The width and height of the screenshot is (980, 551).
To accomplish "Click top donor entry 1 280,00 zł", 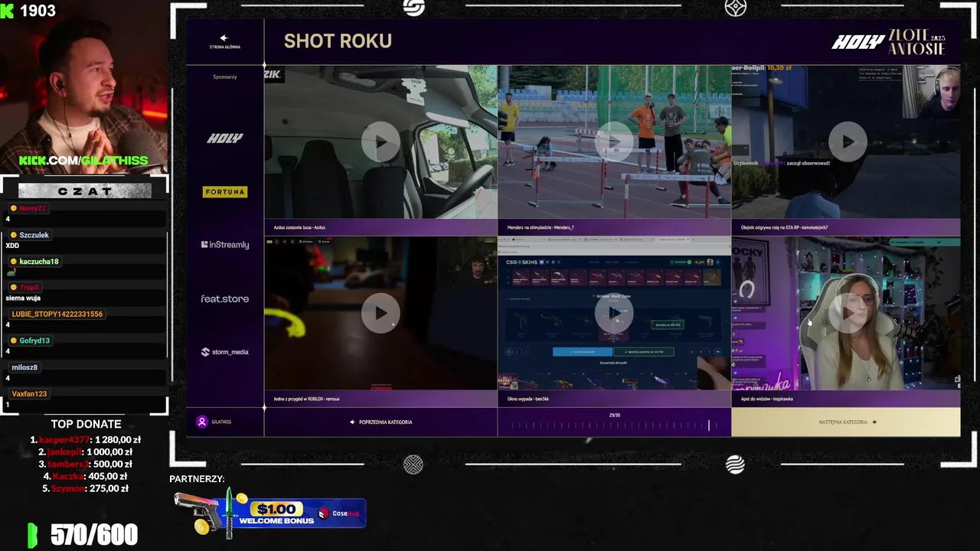I will (85, 440).
